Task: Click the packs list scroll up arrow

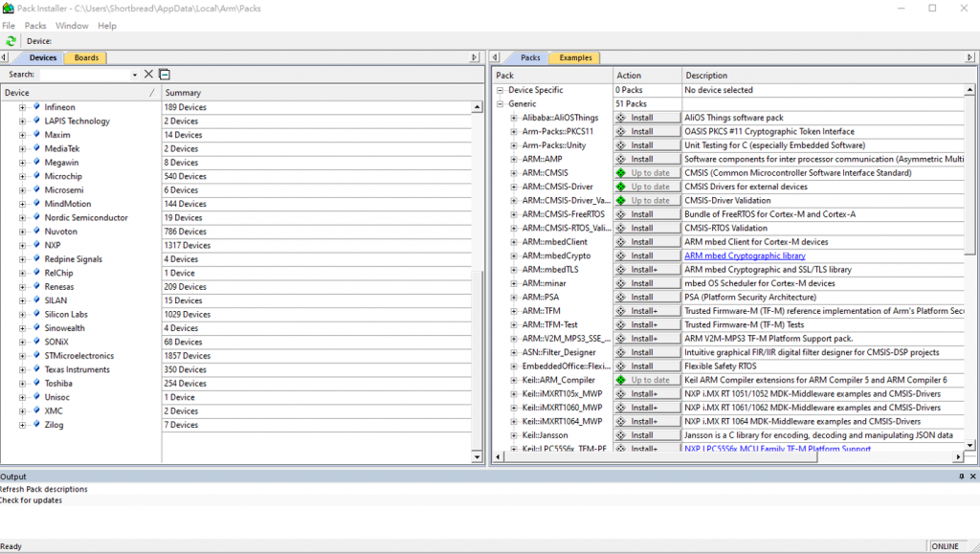Action: click(x=969, y=90)
